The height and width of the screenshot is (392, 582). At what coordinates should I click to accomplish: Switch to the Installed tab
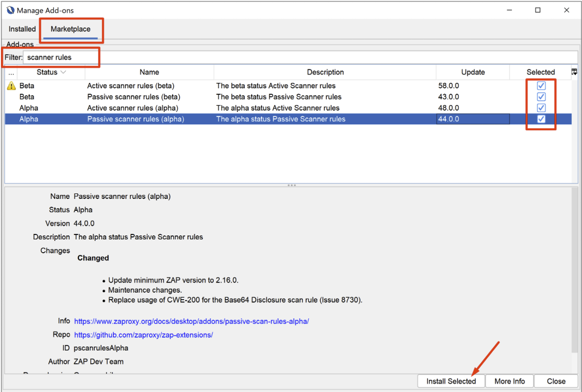[21, 29]
